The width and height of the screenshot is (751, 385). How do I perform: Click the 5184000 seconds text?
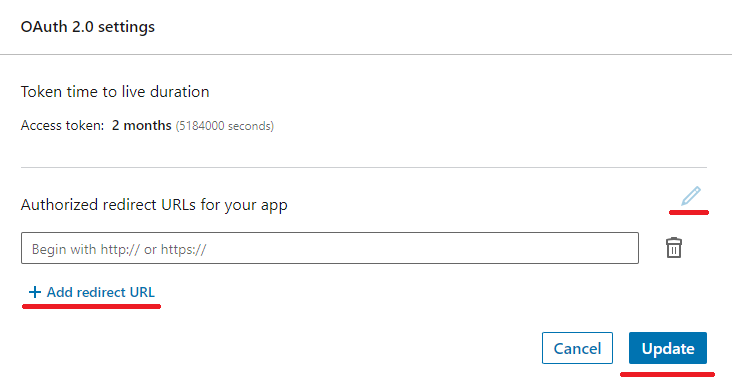(225, 126)
